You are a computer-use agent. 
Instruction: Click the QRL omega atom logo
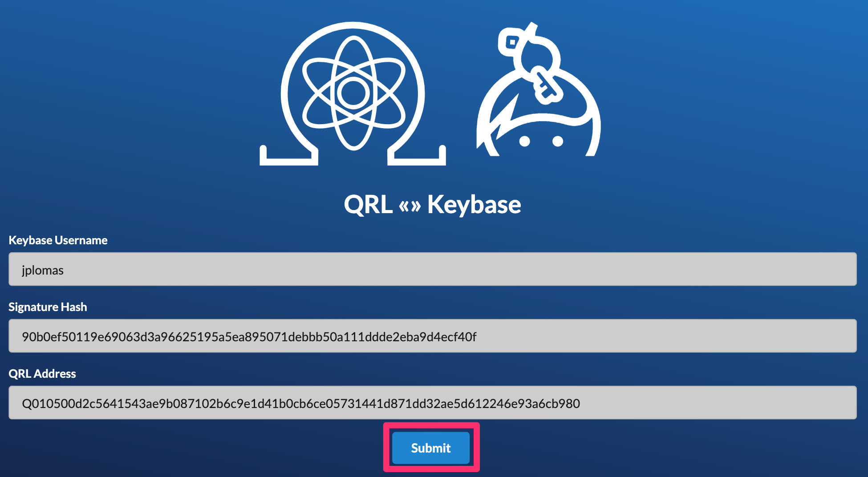tap(353, 93)
